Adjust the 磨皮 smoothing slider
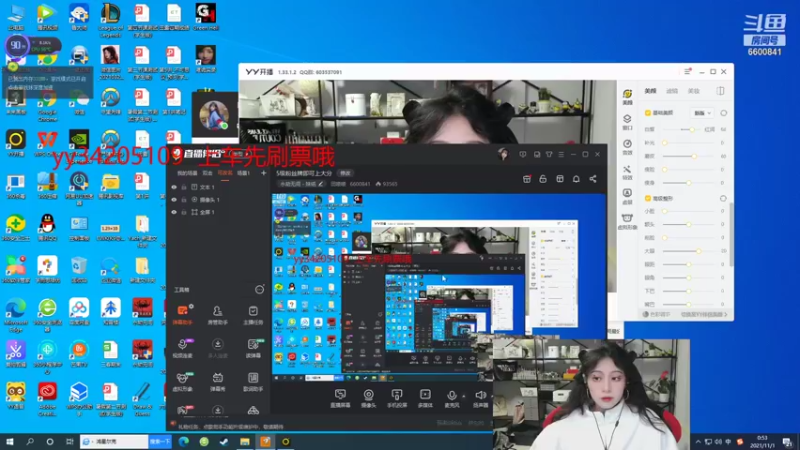This screenshot has width=800, height=450. tap(691, 156)
